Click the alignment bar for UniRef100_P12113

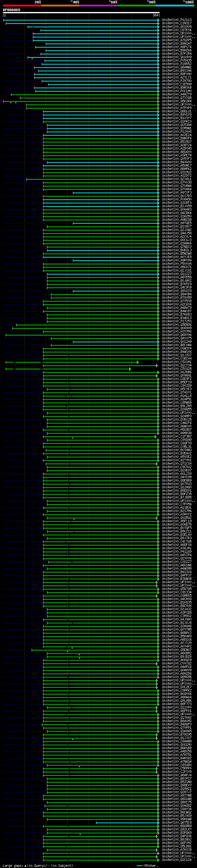(x=81, y=20)
